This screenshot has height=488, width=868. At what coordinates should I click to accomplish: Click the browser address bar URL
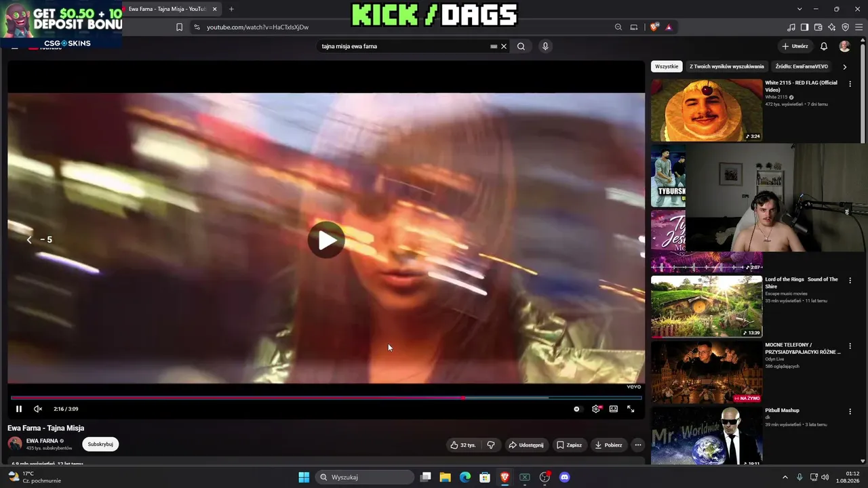tap(258, 27)
